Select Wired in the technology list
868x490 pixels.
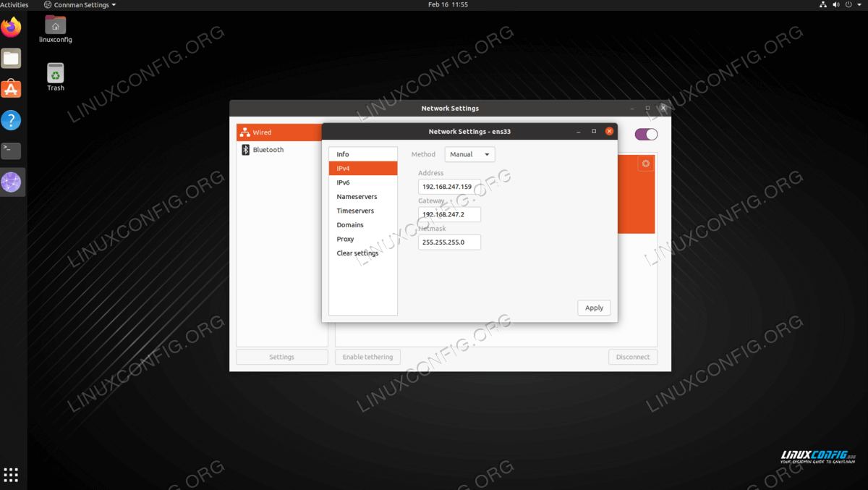tap(280, 132)
